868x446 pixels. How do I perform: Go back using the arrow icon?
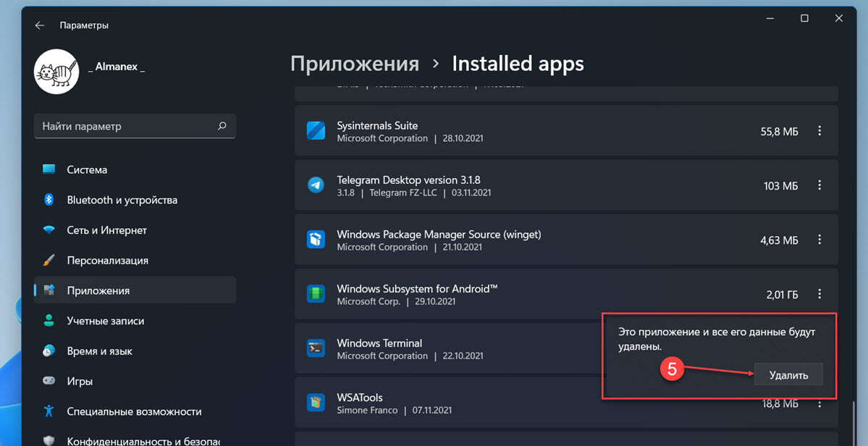tap(39, 25)
